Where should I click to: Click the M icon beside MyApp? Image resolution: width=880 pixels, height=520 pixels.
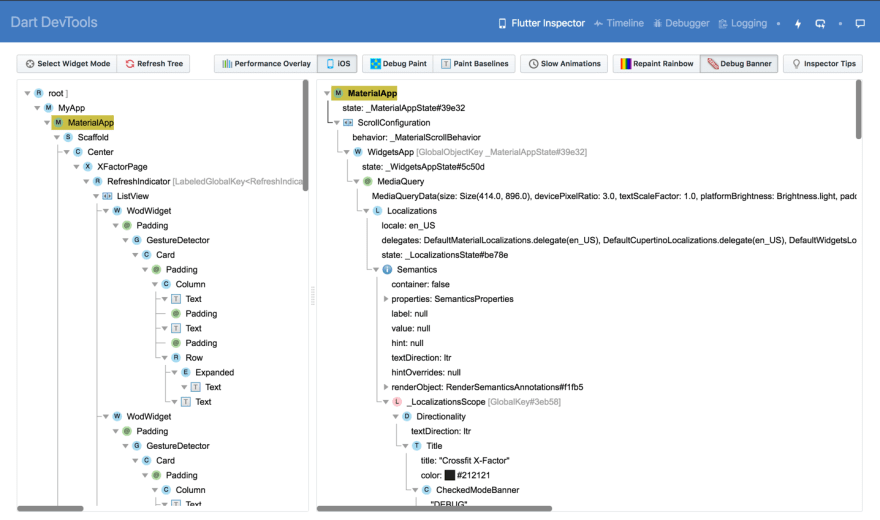pyautogui.click(x=48, y=108)
